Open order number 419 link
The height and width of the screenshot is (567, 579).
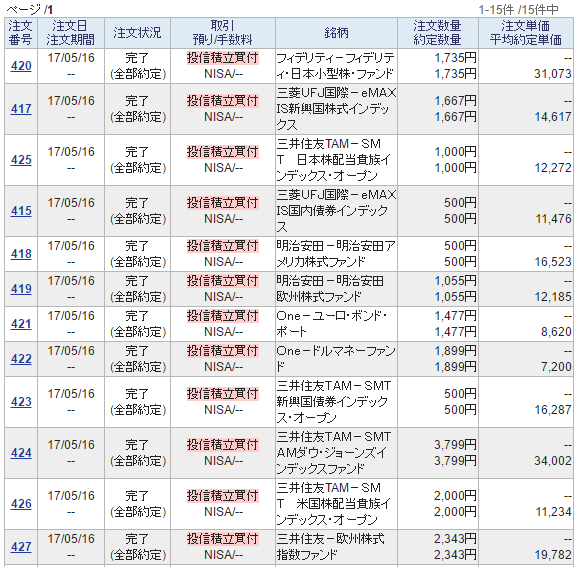21,289
